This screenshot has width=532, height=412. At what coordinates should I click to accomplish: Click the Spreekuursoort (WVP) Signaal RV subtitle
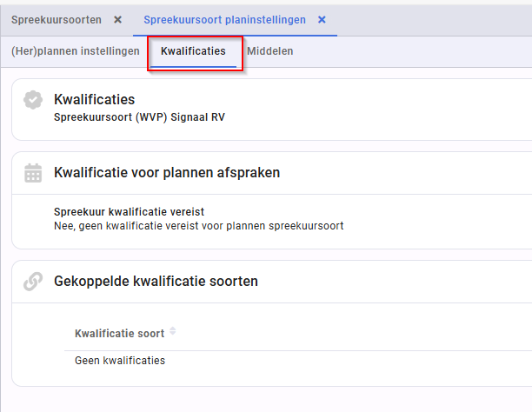click(x=139, y=117)
